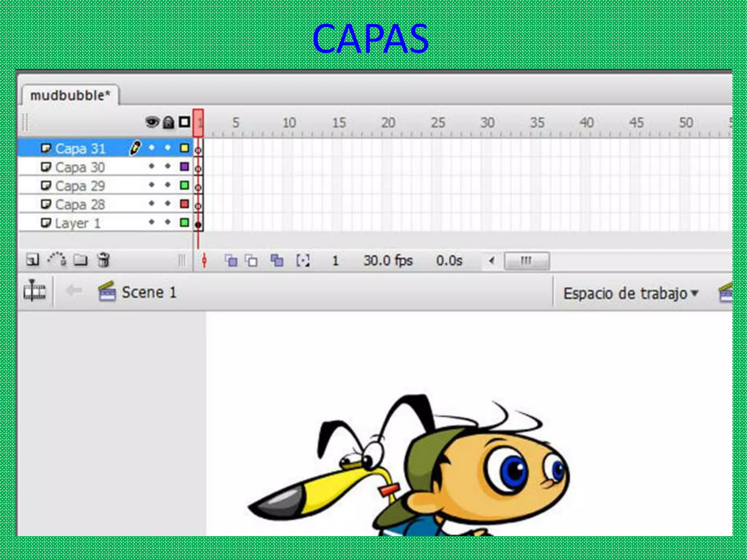This screenshot has height=560, width=747.
Task: Enable Onion Skin in timeline
Action: click(231, 261)
